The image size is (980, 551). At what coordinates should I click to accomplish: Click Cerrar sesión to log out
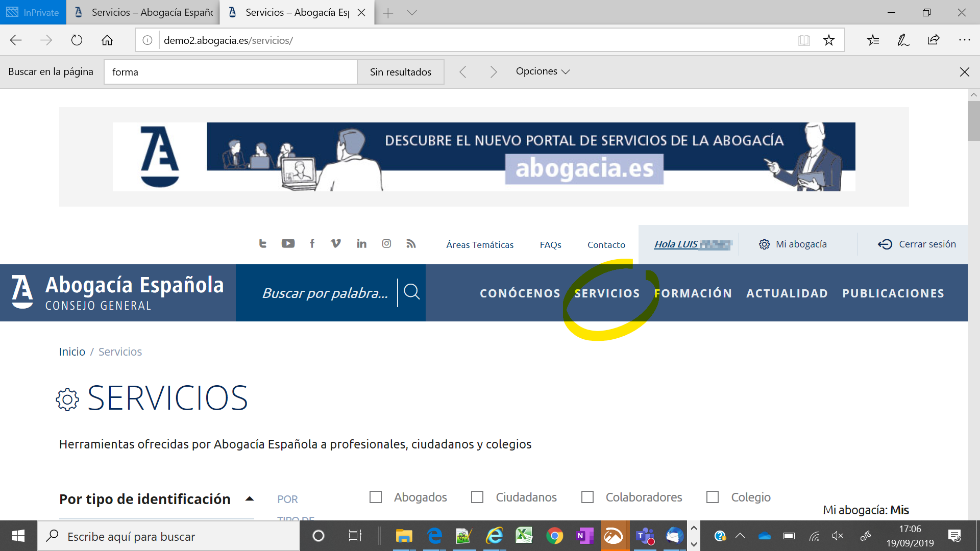tap(917, 244)
